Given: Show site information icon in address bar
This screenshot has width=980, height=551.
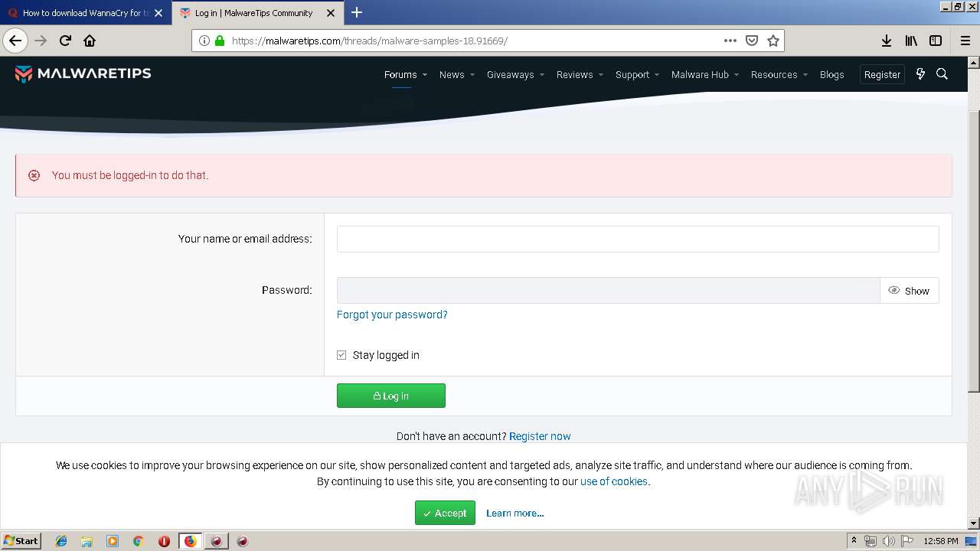Looking at the screenshot, I should click(204, 41).
